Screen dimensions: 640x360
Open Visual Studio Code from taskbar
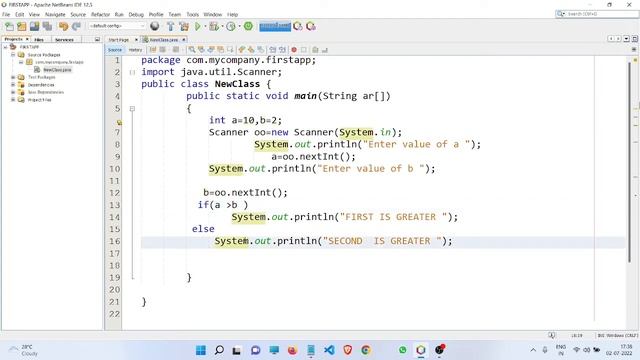tap(329, 350)
